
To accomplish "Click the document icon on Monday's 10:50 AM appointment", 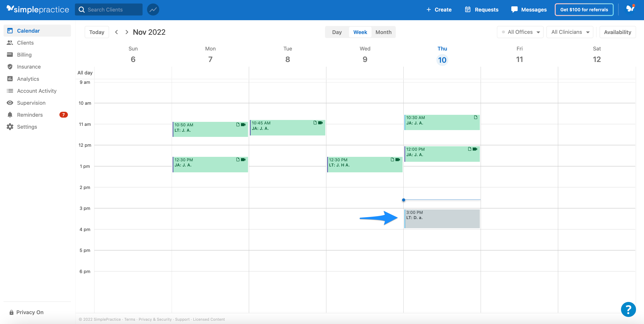I will tap(237, 124).
